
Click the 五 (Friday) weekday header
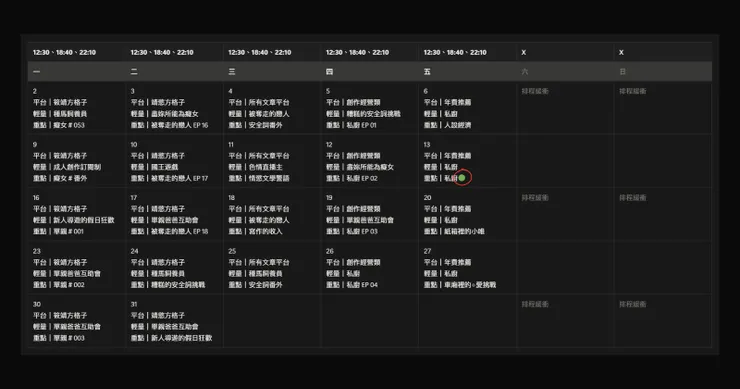(427, 72)
